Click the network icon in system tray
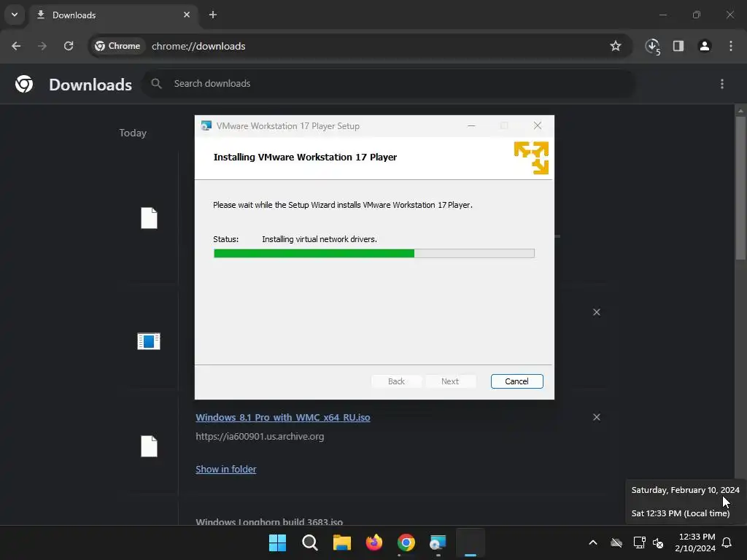 click(639, 542)
